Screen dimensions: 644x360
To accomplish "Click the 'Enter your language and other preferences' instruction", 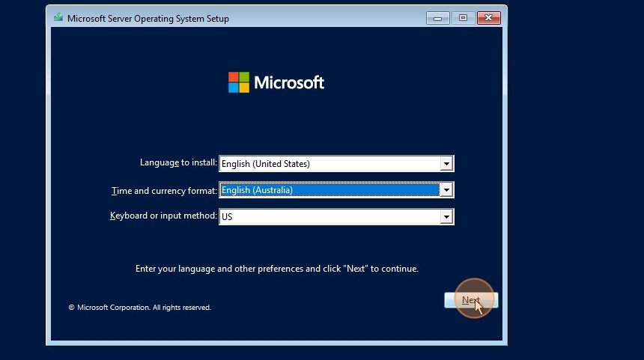I will tap(277, 269).
